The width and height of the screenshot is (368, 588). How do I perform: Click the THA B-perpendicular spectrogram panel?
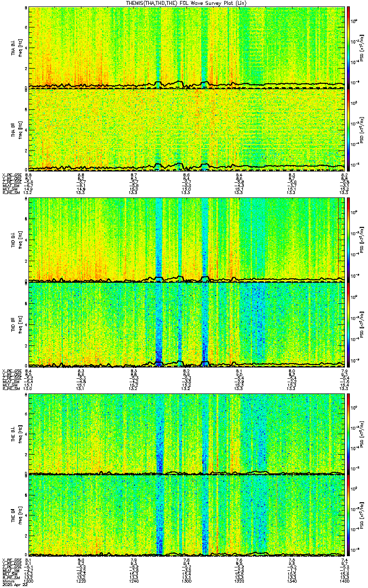pos(186,47)
